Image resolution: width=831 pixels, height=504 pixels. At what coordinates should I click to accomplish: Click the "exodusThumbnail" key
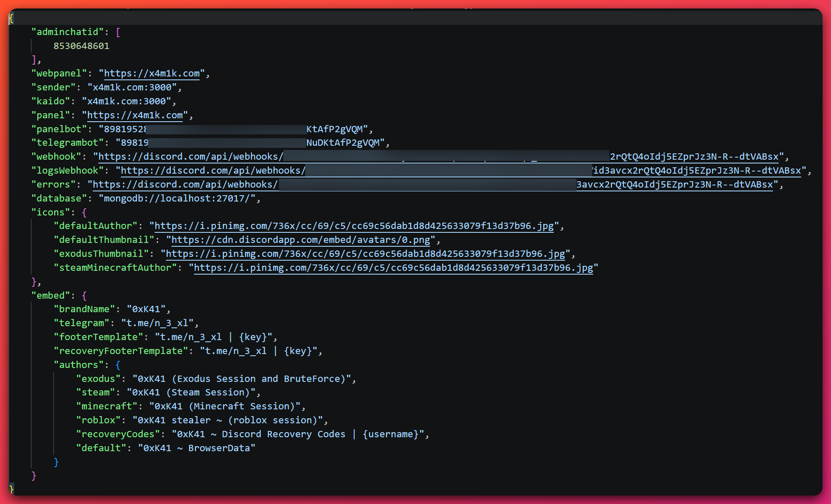pos(101,254)
